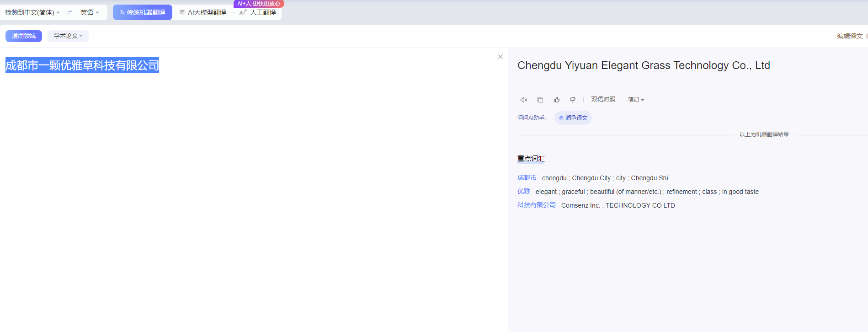This screenshot has height=332, width=868.
Task: Switch to the 人工翻译 tab
Action: (258, 12)
